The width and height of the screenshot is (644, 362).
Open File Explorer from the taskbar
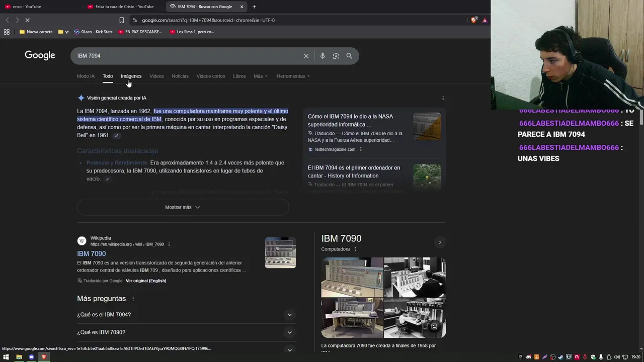[x=19, y=357]
